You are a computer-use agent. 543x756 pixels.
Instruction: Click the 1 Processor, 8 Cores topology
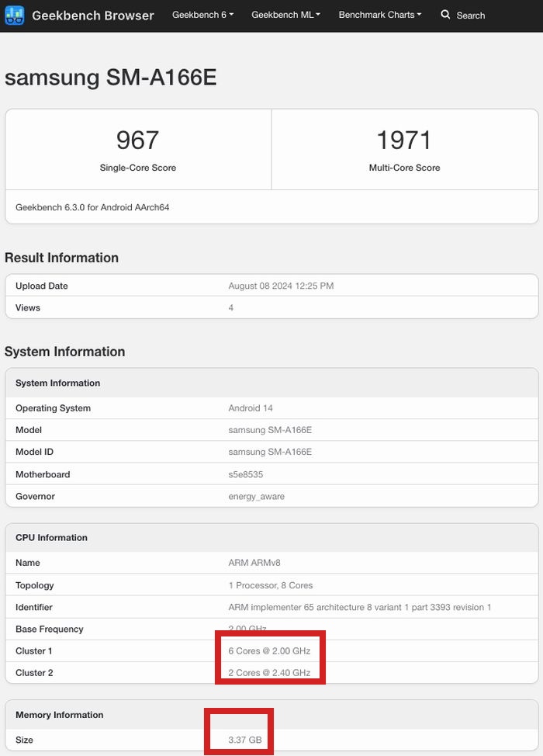click(x=271, y=585)
